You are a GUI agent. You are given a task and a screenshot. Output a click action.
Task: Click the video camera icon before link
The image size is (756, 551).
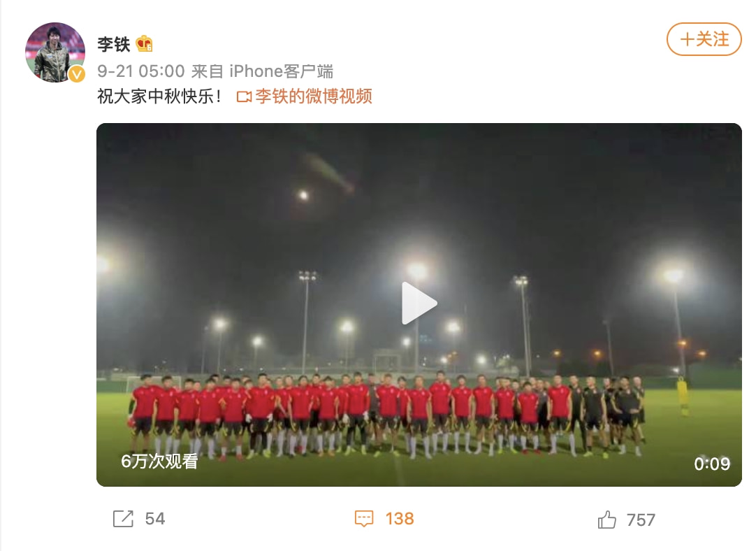click(x=244, y=97)
